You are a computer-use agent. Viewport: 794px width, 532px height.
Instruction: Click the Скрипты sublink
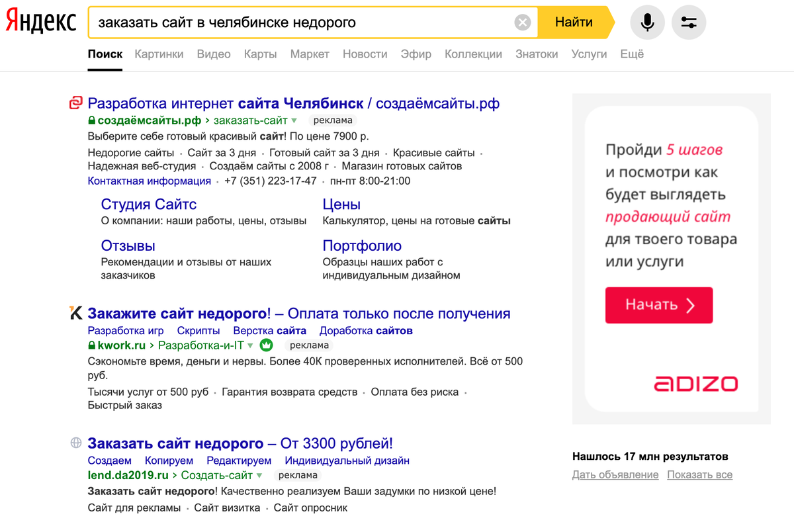coord(198,330)
